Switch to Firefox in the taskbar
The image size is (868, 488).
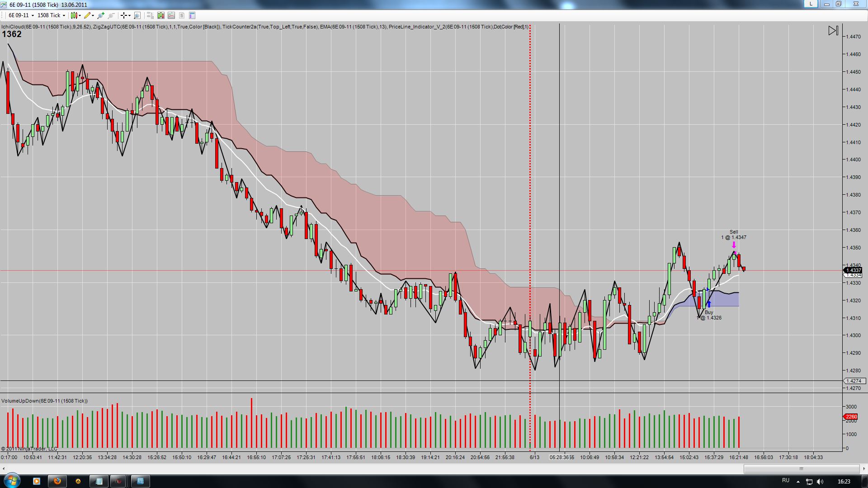57,481
